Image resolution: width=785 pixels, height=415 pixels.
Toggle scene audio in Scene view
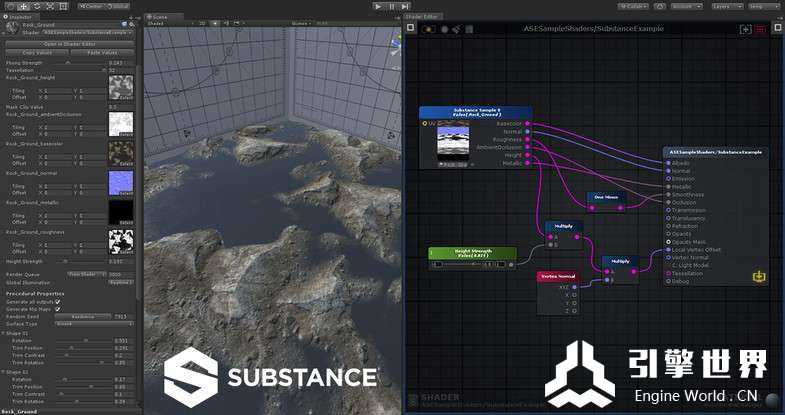[x=225, y=24]
